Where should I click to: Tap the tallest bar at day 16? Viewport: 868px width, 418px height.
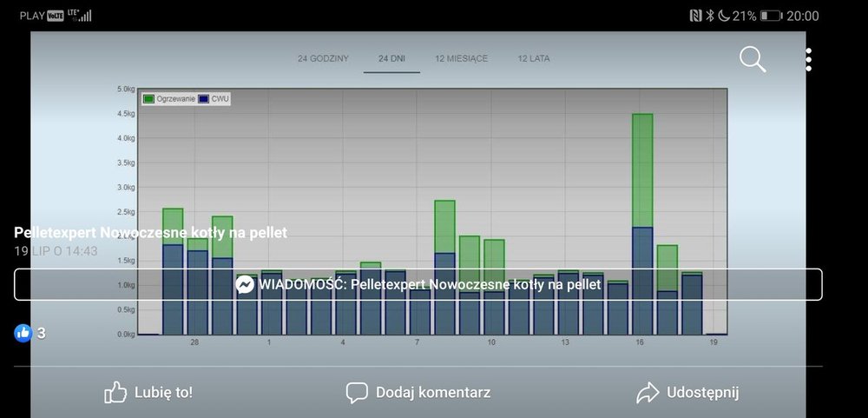click(x=642, y=224)
